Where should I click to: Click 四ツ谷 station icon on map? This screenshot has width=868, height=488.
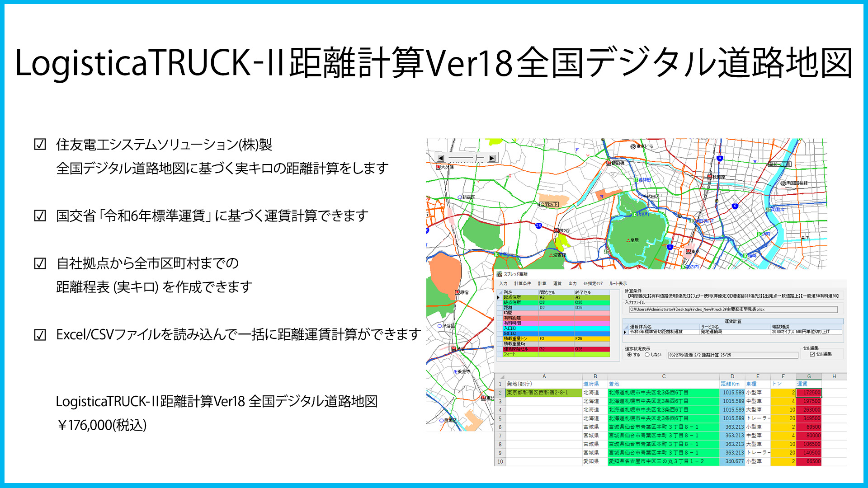click(556, 231)
